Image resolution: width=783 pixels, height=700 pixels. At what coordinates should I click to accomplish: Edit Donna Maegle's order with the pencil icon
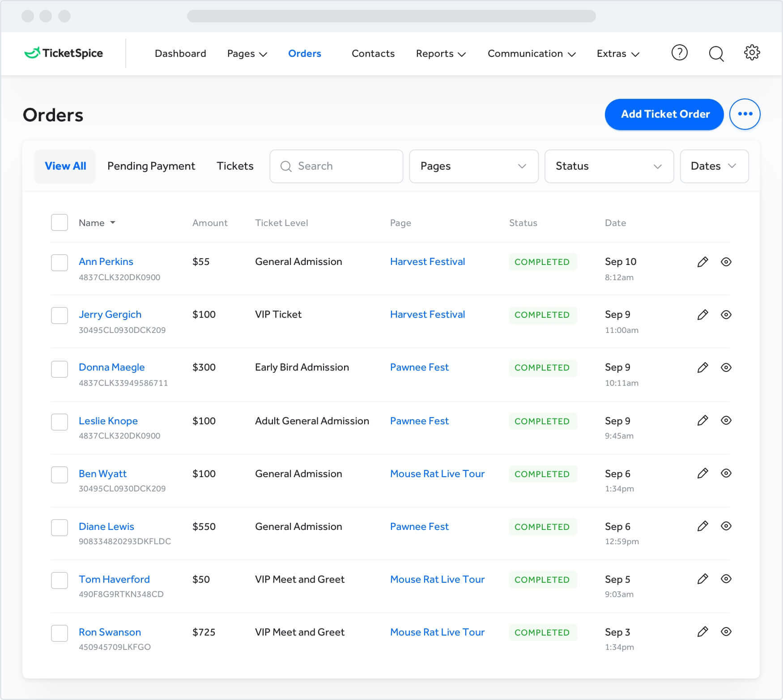coord(703,367)
